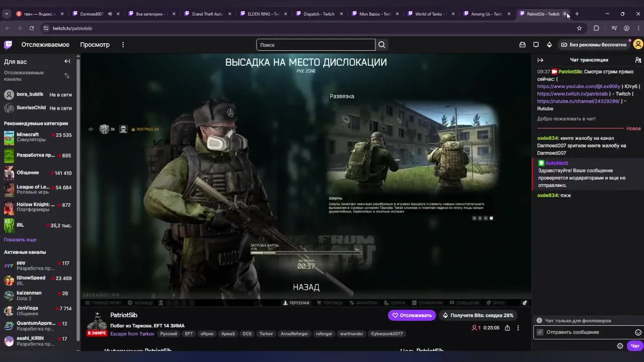This screenshot has width=644, height=362.
Task: Open the followers-only chat info icon
Action: [539, 320]
